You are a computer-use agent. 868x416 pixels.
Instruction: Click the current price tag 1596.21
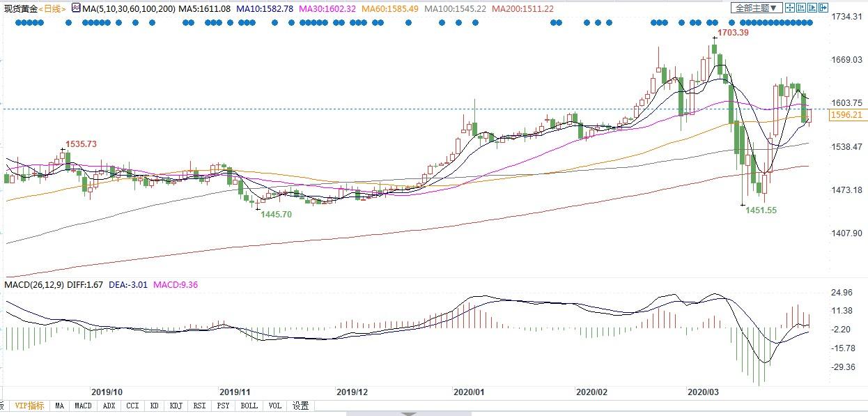pos(848,115)
